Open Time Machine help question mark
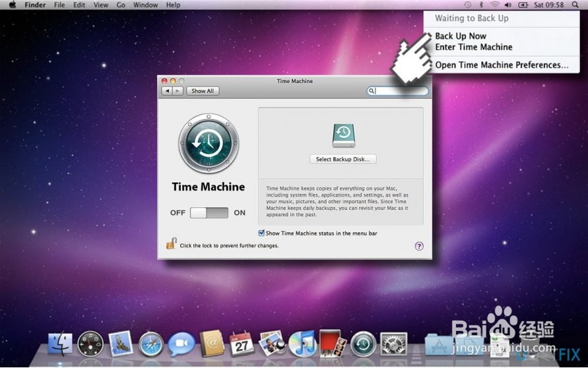The height and width of the screenshot is (368, 588). coord(419,246)
